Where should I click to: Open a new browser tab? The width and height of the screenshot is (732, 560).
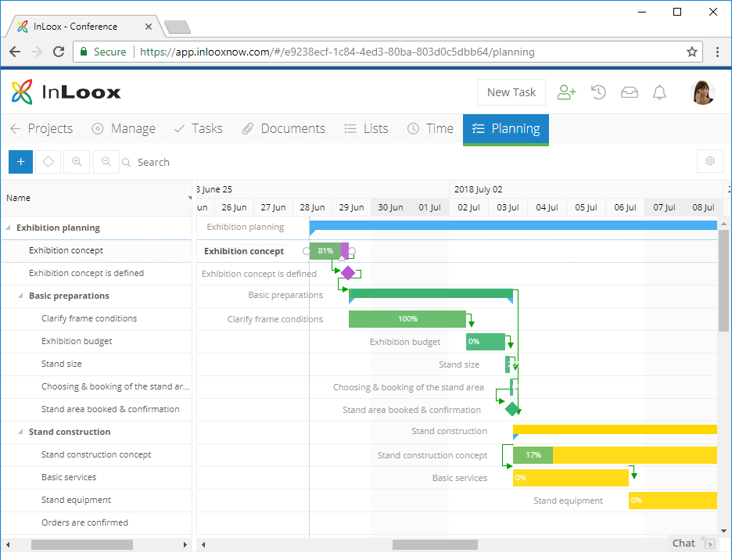pos(178,27)
